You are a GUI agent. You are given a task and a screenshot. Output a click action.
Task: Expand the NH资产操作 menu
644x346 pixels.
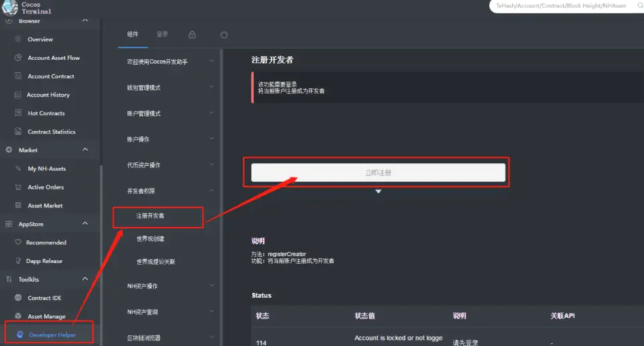[x=211, y=285]
